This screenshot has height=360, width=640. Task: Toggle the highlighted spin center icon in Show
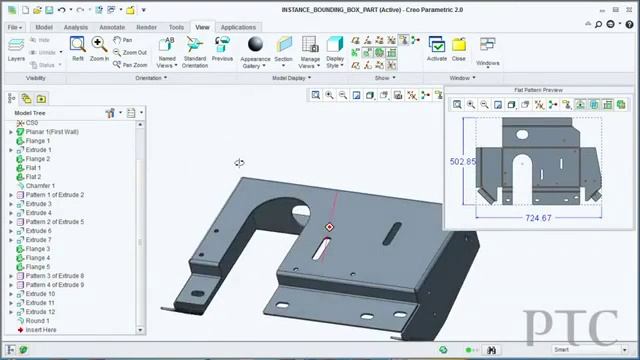tap(404, 40)
